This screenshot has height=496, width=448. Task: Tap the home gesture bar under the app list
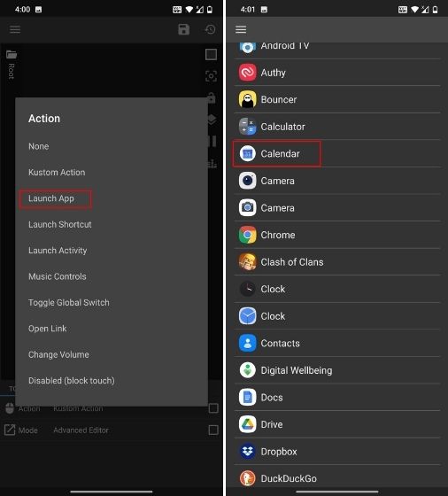click(x=336, y=492)
